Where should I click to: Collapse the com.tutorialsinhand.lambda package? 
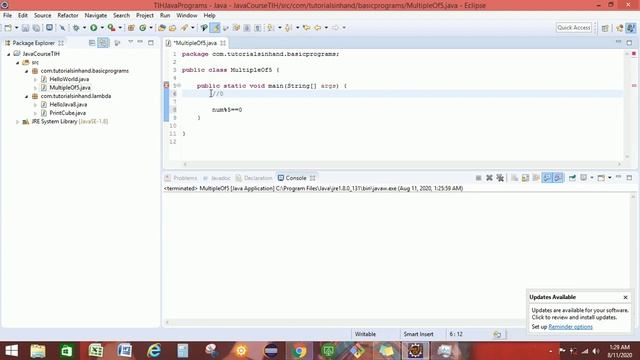27,96
